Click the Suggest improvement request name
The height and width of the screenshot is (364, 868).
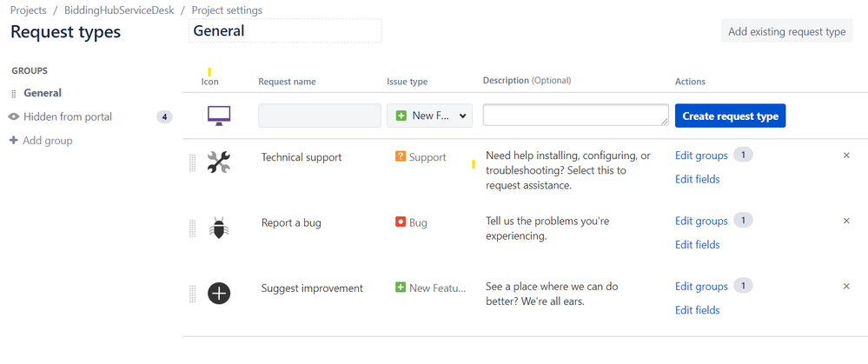pos(312,288)
